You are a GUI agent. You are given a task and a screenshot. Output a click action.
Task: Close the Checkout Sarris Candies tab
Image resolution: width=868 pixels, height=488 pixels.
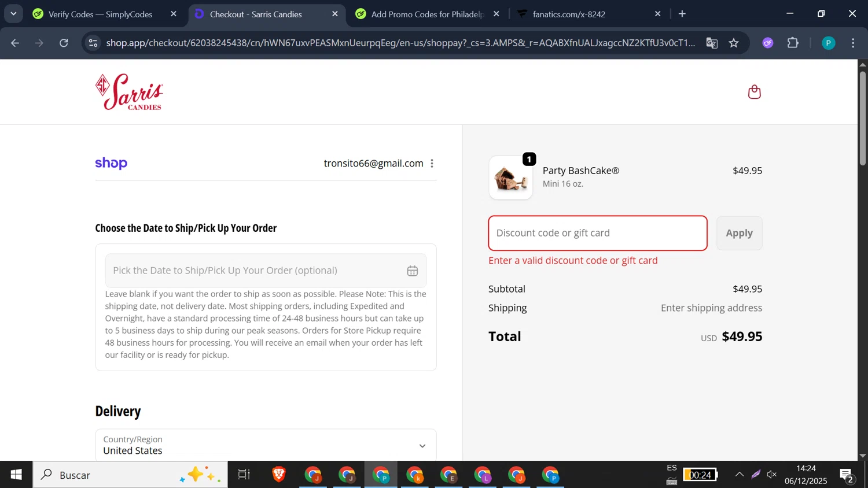point(334,14)
